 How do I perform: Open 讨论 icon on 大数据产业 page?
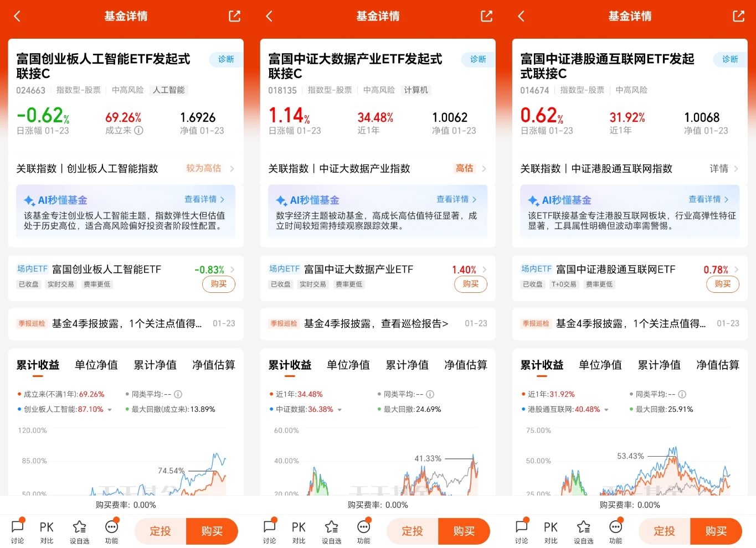270,531
